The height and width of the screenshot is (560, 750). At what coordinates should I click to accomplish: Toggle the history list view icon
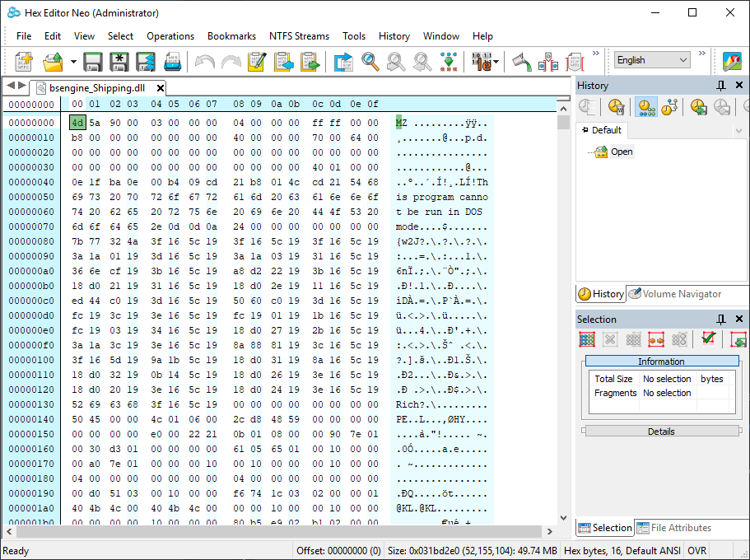646,106
